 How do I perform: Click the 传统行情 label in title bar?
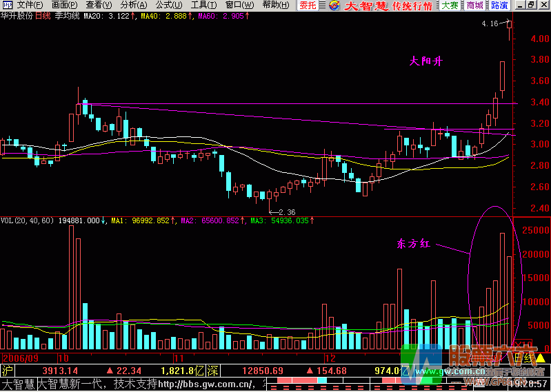tap(412, 6)
